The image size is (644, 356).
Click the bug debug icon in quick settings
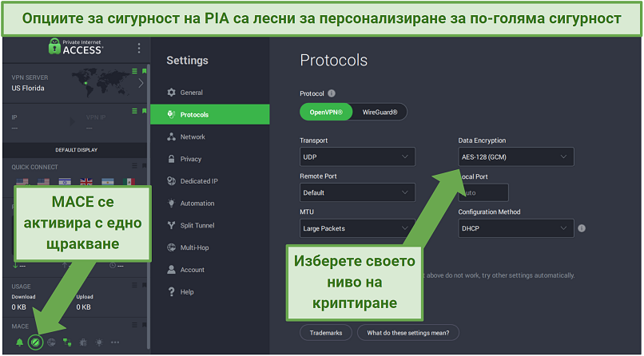click(x=83, y=342)
